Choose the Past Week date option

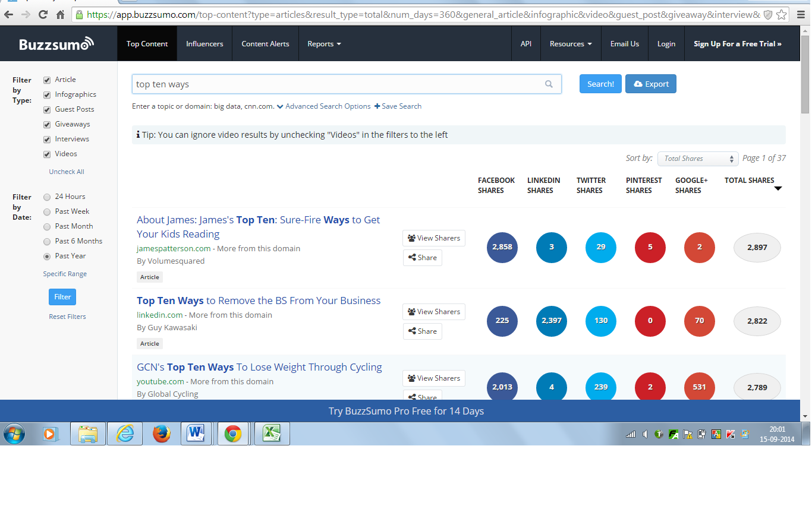pos(47,211)
